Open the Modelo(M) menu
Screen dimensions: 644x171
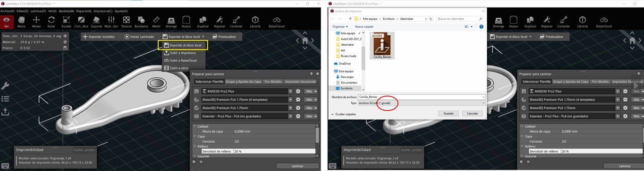66,11
